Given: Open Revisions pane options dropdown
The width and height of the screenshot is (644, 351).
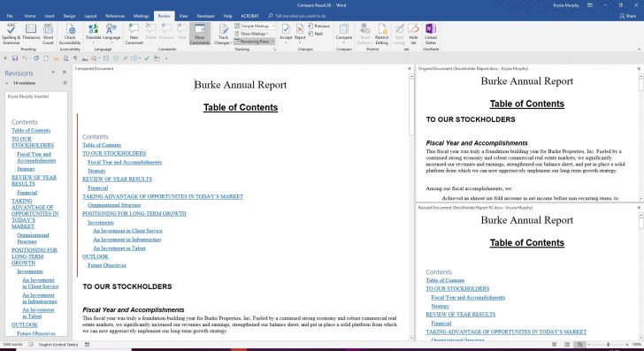Looking at the screenshot, I should 53,72.
